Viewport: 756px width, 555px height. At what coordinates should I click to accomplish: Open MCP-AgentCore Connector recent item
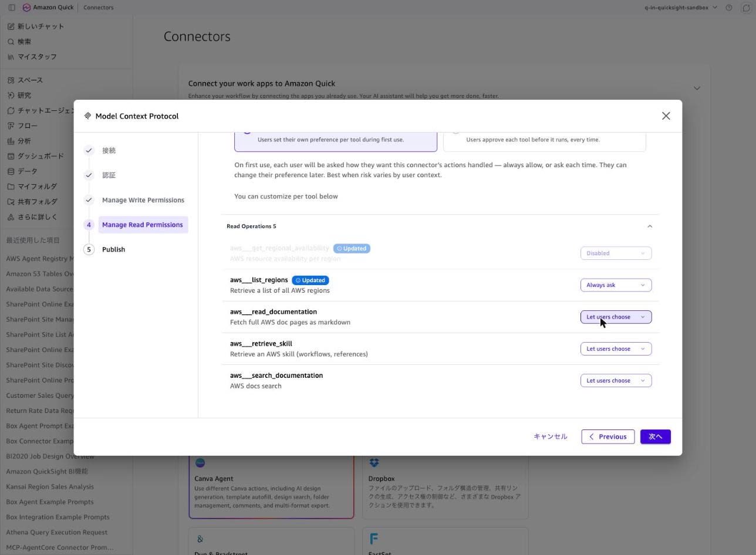point(60,548)
